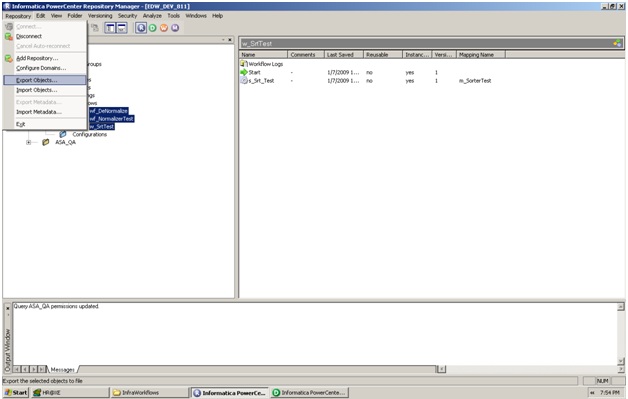Viewport: 628px width, 399px height.
Task: Close the Navigator pane
Action: pyautogui.click(x=230, y=40)
